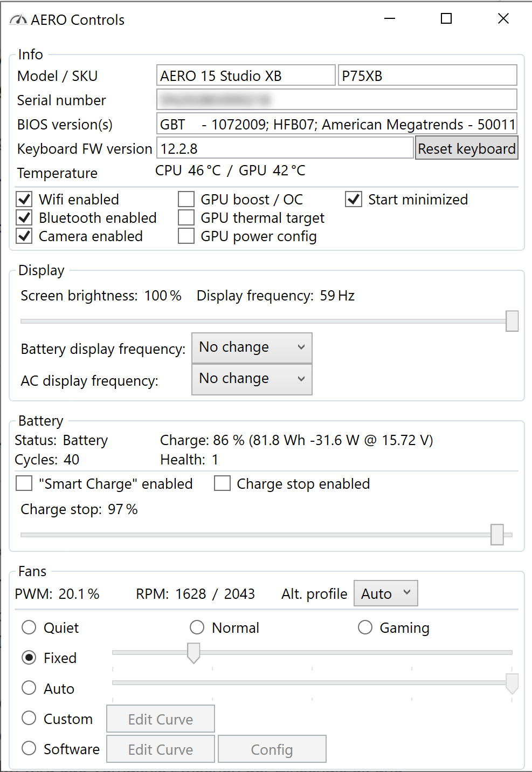This screenshot has height=772, width=532.
Task: Click the Reset keyboard button
Action: tap(466, 148)
